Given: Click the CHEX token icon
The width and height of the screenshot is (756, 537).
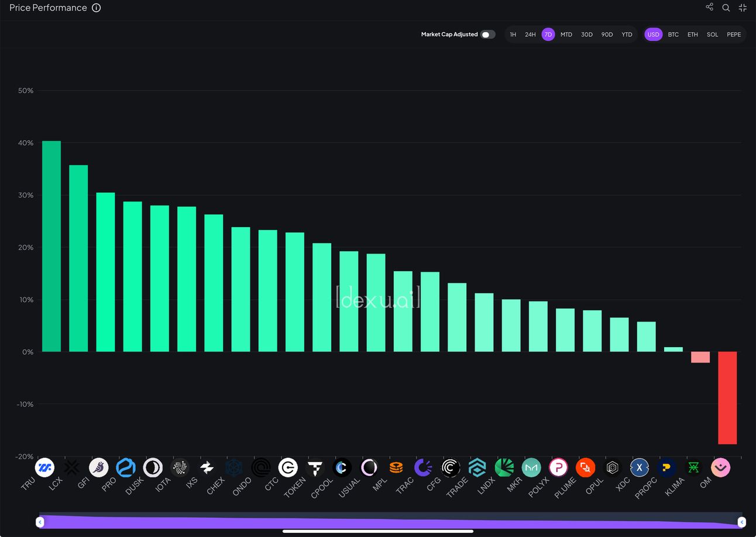Looking at the screenshot, I should click(233, 467).
